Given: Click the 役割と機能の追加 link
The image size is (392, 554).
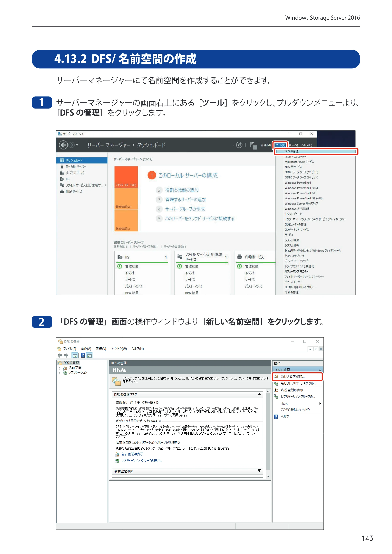Looking at the screenshot, I should coord(182,190).
